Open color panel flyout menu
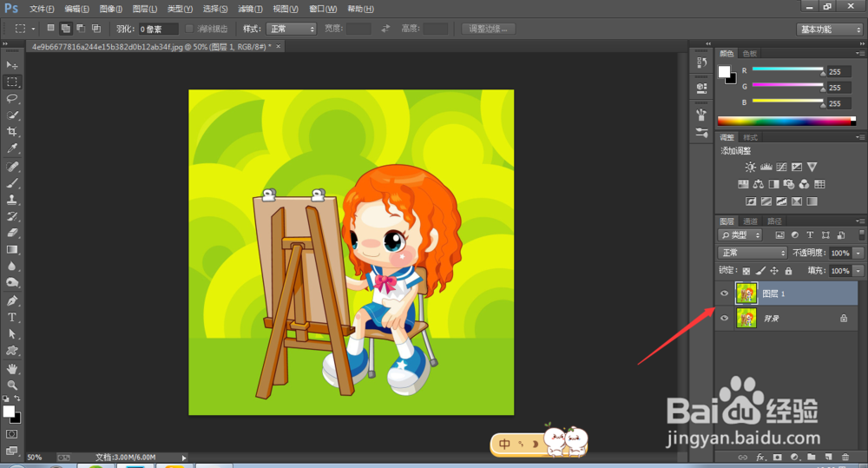 coord(859,53)
